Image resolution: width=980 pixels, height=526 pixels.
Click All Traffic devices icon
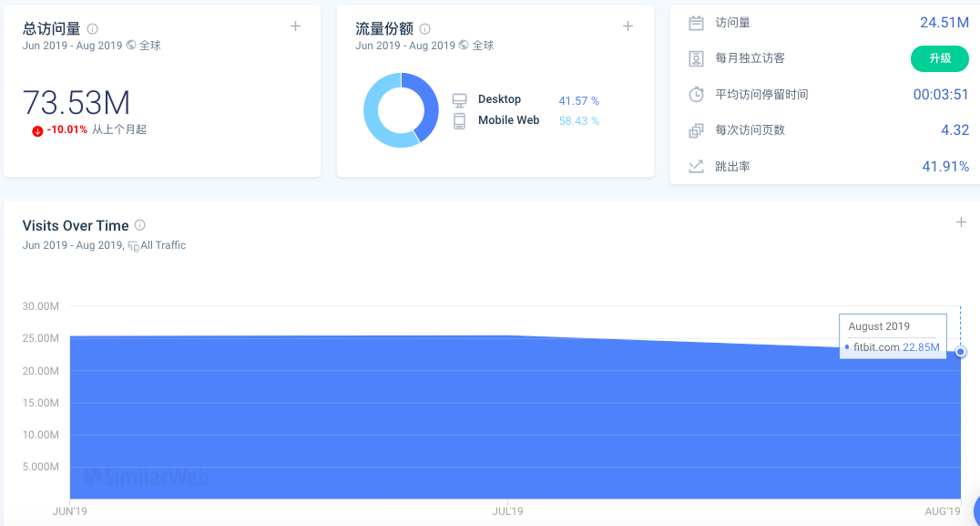click(x=133, y=246)
